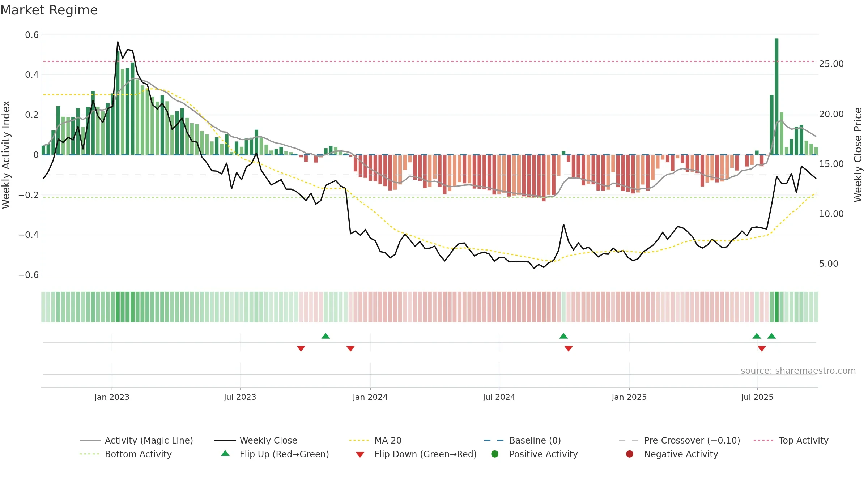Toggle the Pre-Crossover (−0.10) legend entry

679,440
